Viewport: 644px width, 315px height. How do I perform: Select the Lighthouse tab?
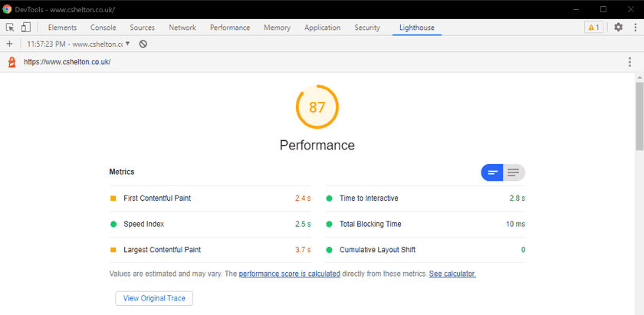417,28
